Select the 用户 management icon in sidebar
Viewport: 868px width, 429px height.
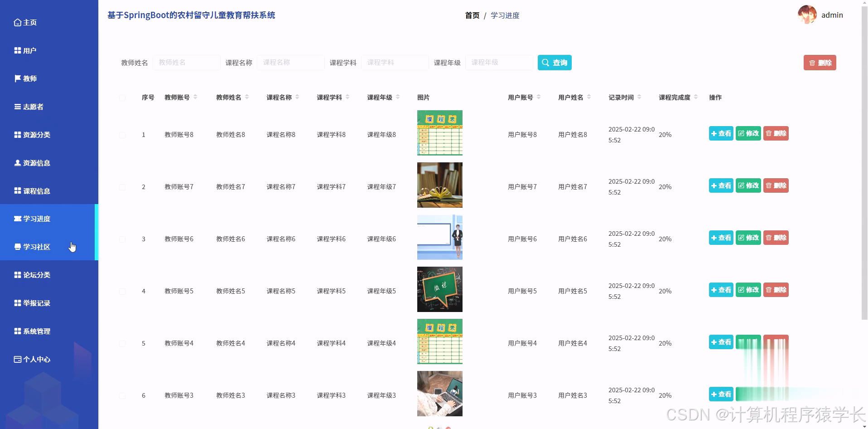pyautogui.click(x=18, y=50)
